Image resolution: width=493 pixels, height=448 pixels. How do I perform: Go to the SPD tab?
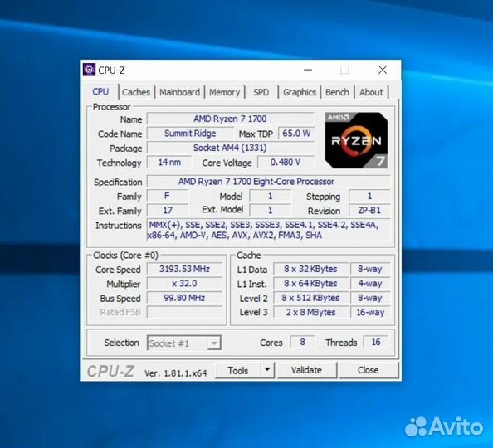[x=261, y=92]
